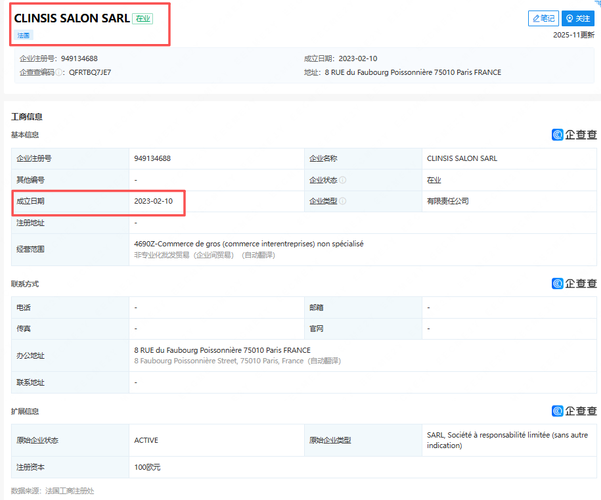Click 注册地址 row label
Viewport: 601px width, 500px height.
pos(30,223)
